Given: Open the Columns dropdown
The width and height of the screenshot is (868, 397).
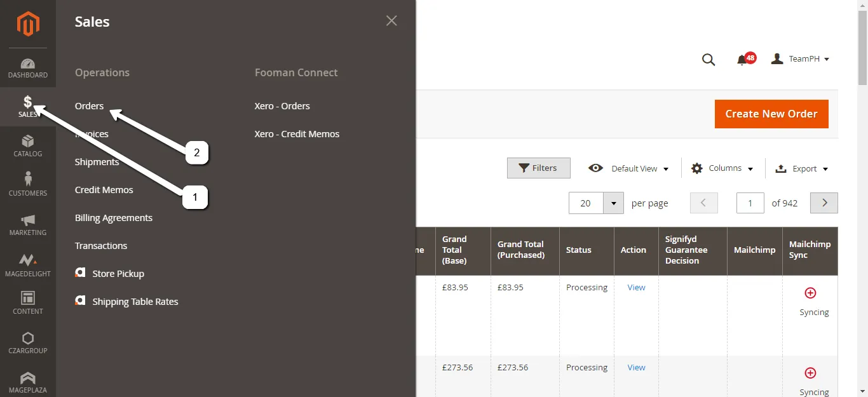Looking at the screenshot, I should [x=722, y=168].
